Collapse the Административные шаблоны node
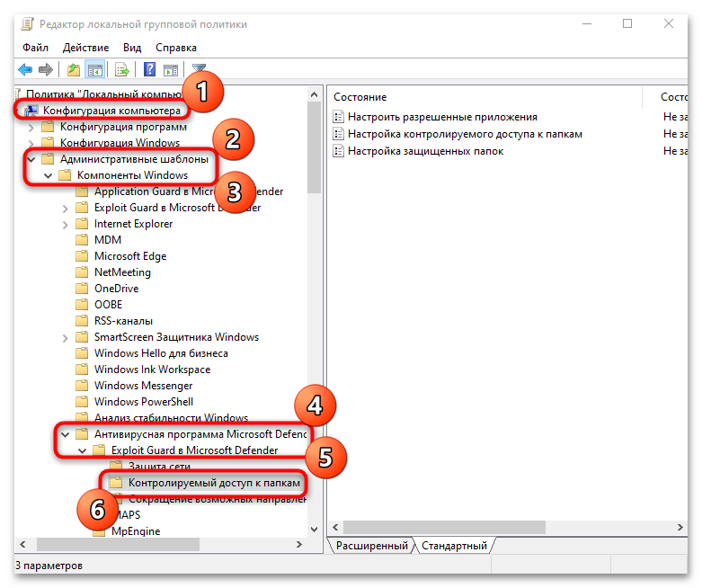The width and height of the screenshot is (702, 588). [31, 159]
